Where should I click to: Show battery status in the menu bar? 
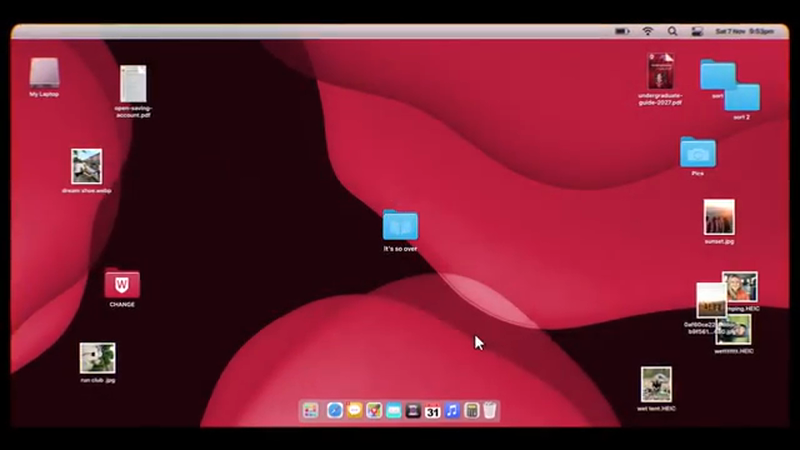[622, 32]
